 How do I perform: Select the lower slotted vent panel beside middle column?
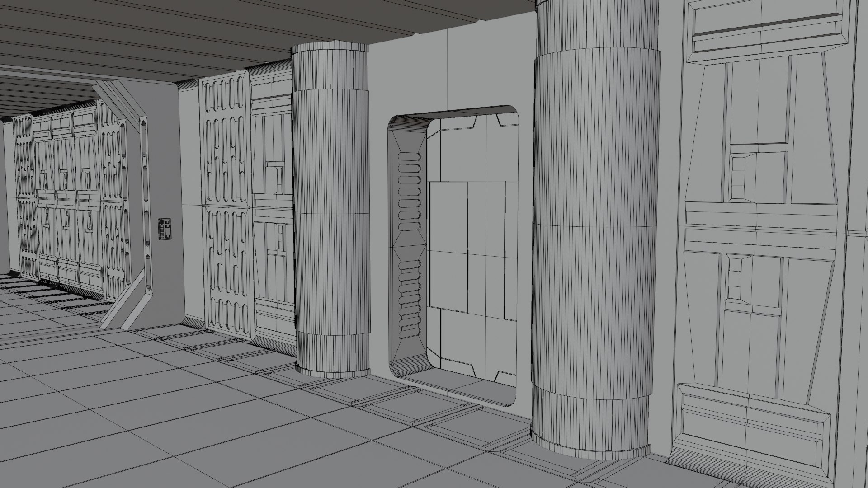click(228, 271)
